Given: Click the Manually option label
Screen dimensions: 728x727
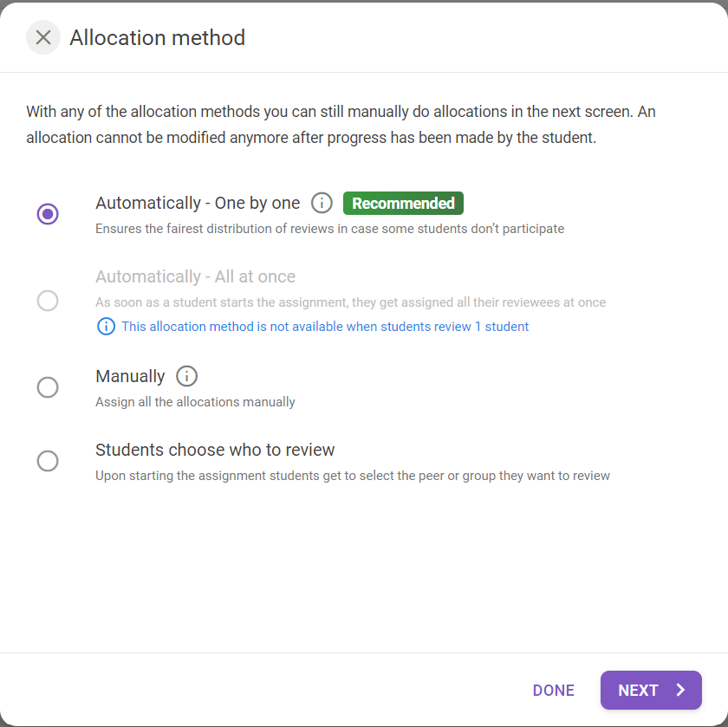Looking at the screenshot, I should (x=130, y=376).
